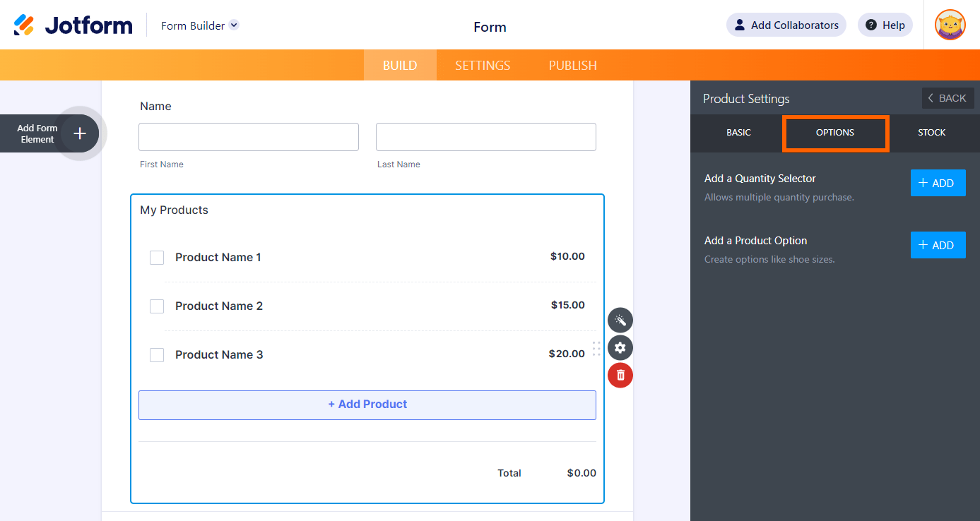Click the Jotform logo

pos(73,25)
